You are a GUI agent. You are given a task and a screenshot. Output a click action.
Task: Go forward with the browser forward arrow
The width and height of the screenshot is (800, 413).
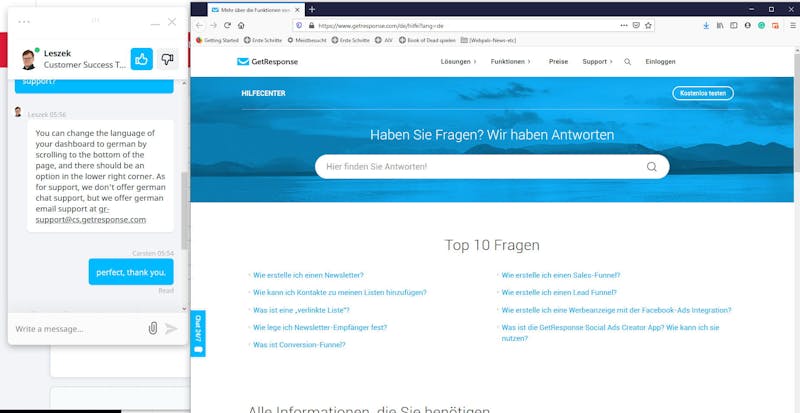point(213,25)
